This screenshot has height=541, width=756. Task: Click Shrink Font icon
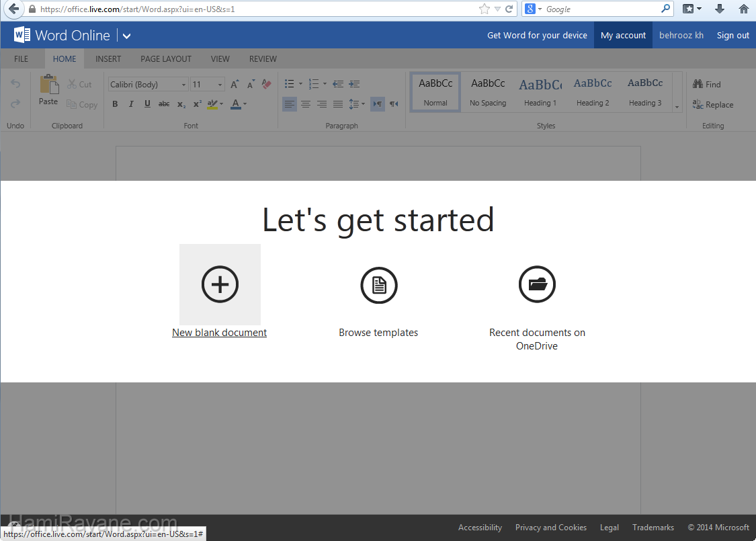pos(251,85)
